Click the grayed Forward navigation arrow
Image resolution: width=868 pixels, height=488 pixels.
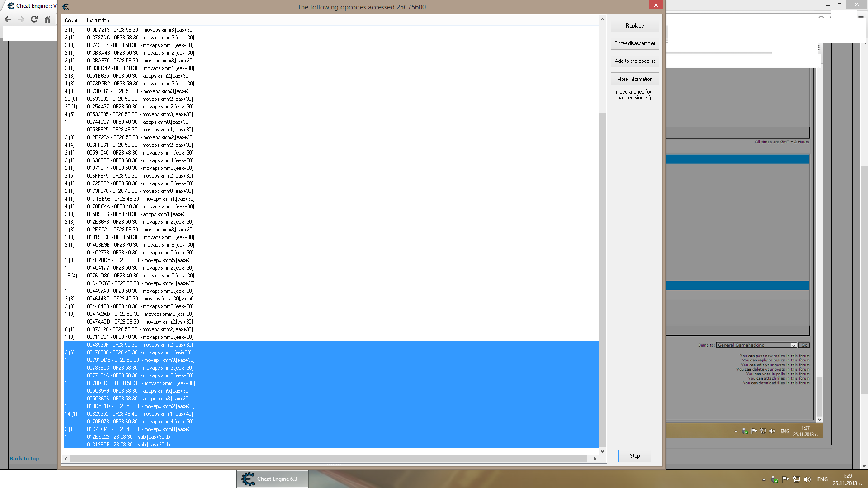pyautogui.click(x=21, y=19)
